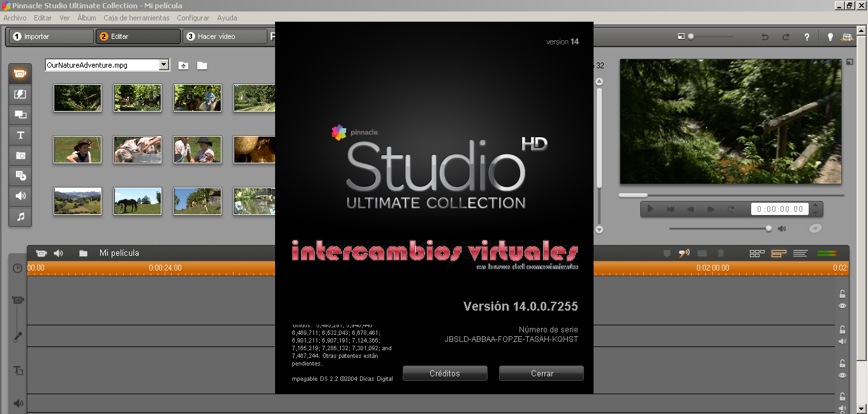This screenshot has width=868, height=414.
Task: Open the titles album tab (T icon)
Action: pyautogui.click(x=20, y=135)
